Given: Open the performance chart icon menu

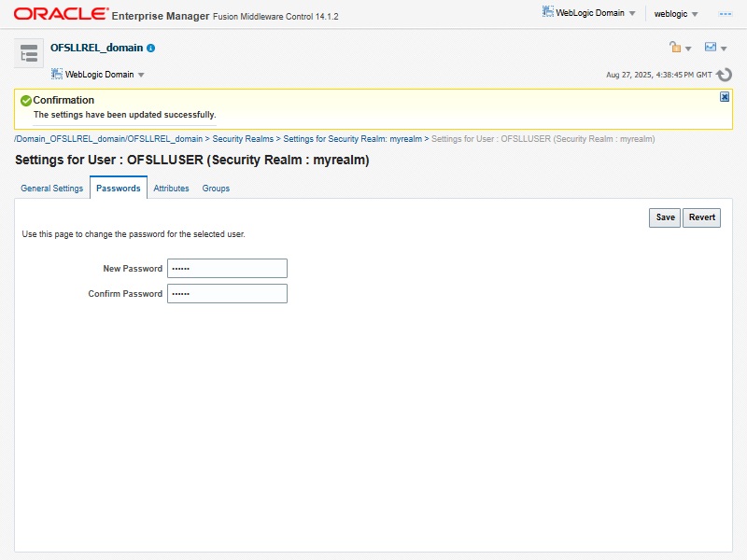Looking at the screenshot, I should point(711,47).
